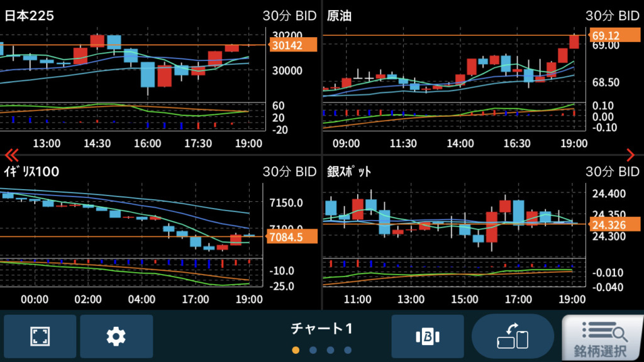The image size is (644, 362).
Task: Select the 銀スポット chart title
Action: 349,171
